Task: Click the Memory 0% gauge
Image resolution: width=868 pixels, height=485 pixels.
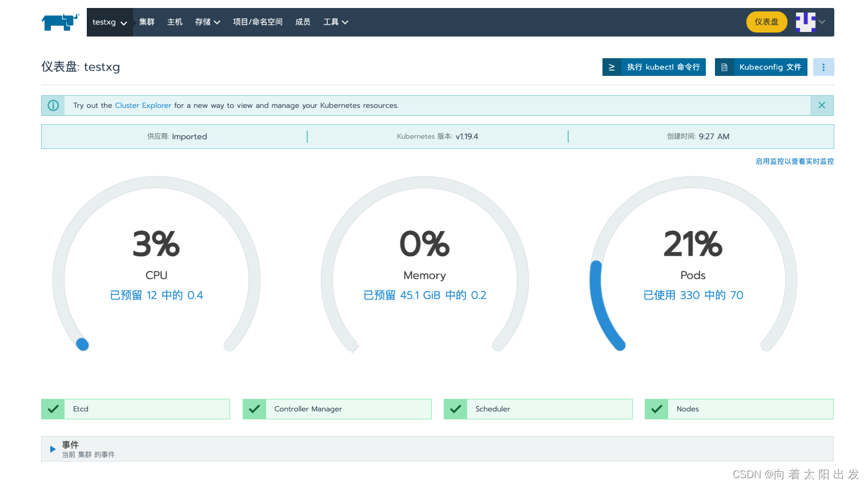Action: coord(425,264)
